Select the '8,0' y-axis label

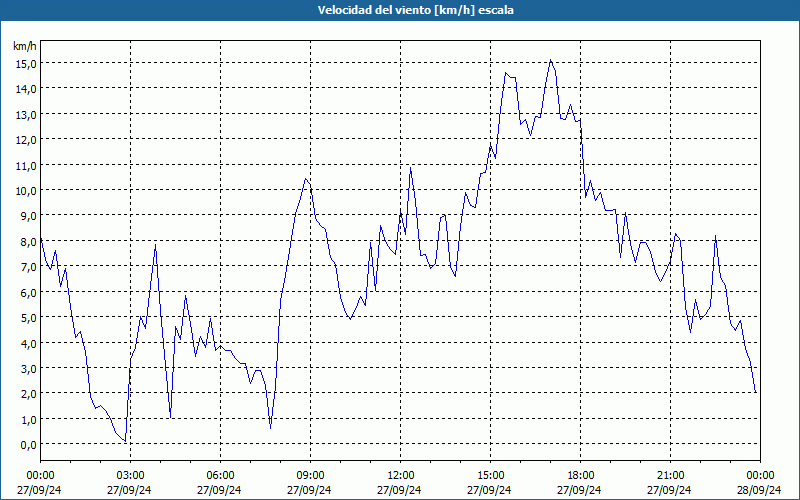tap(28, 241)
